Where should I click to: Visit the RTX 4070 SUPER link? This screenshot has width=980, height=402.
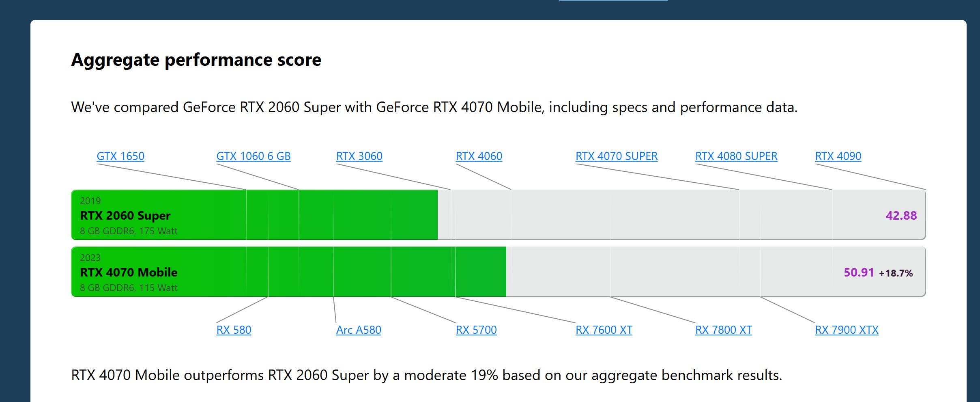(617, 156)
